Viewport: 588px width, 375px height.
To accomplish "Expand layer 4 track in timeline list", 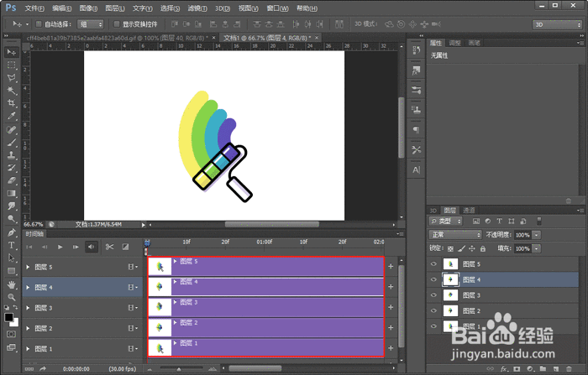I will click(x=28, y=288).
